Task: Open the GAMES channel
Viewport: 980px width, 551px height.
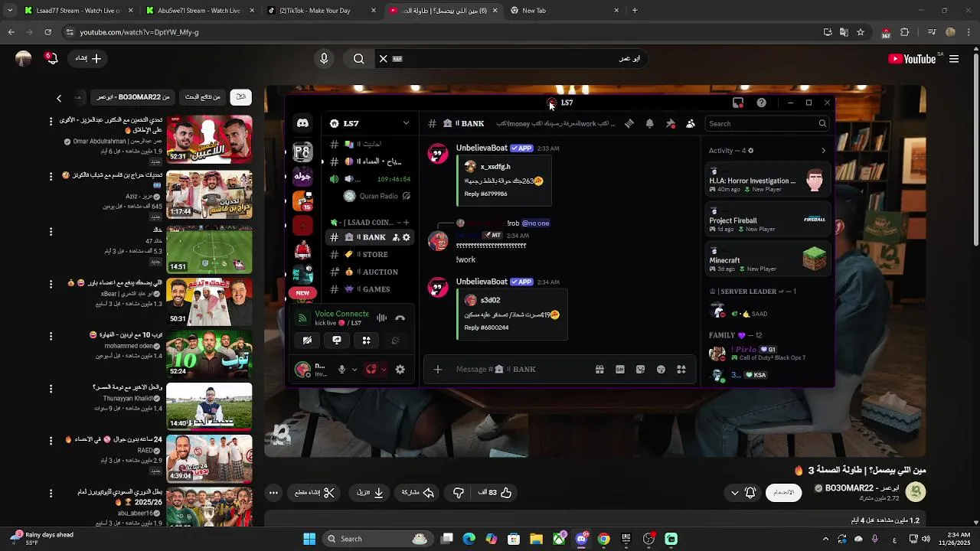Action: [370, 289]
